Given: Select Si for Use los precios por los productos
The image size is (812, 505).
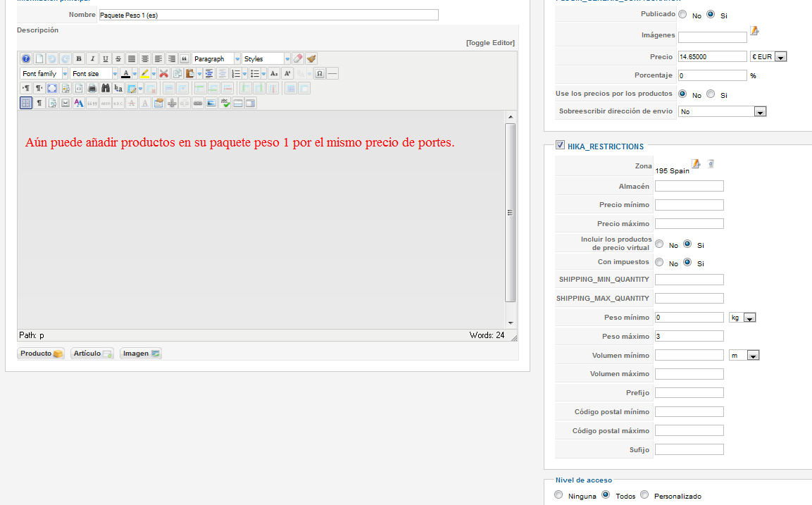Looking at the screenshot, I should point(711,94).
